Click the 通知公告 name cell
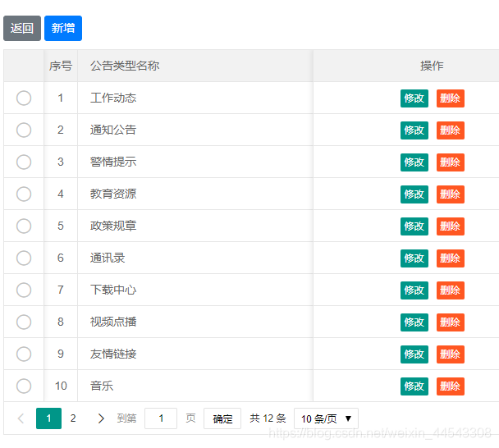 pos(195,130)
